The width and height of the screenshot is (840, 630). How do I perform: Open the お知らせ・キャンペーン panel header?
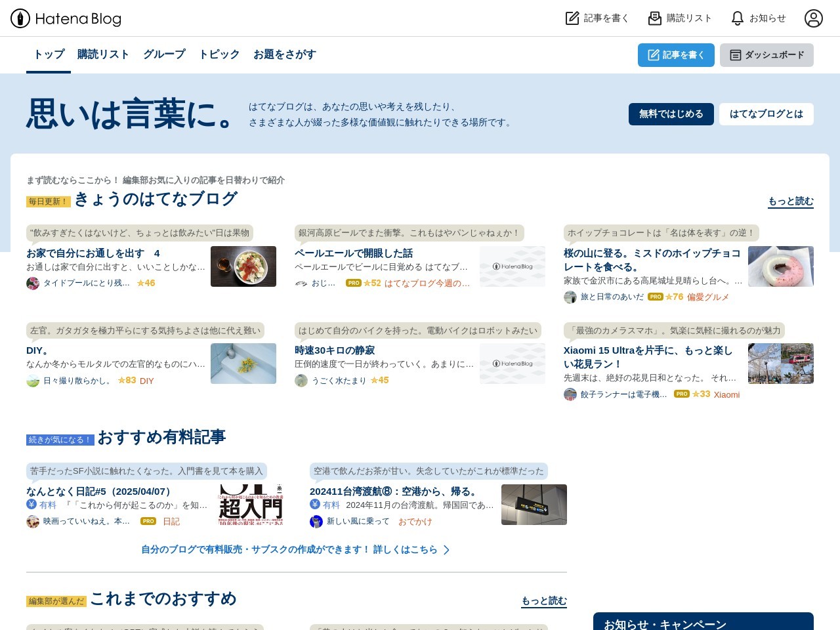coord(703,621)
